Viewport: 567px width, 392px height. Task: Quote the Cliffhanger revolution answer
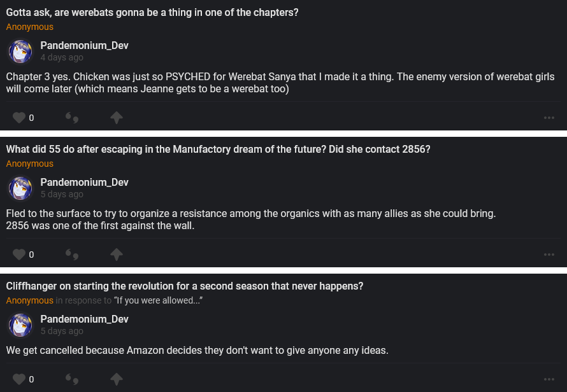click(72, 379)
